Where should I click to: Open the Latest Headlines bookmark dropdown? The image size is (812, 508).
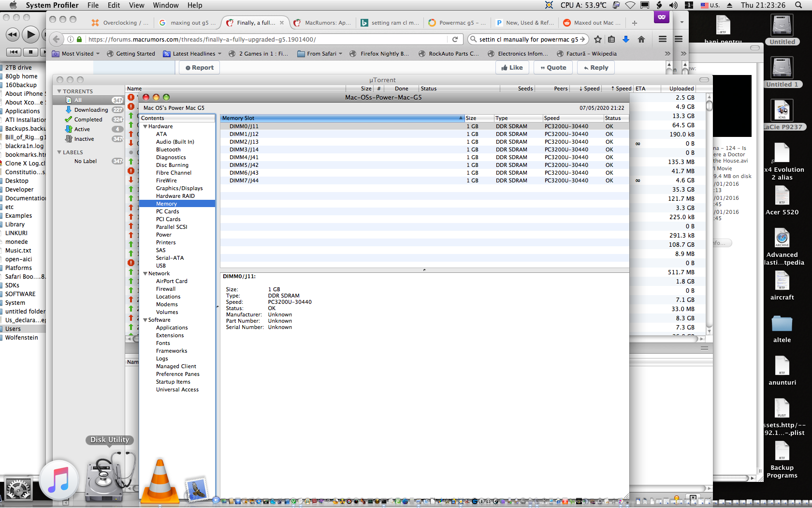(192, 54)
